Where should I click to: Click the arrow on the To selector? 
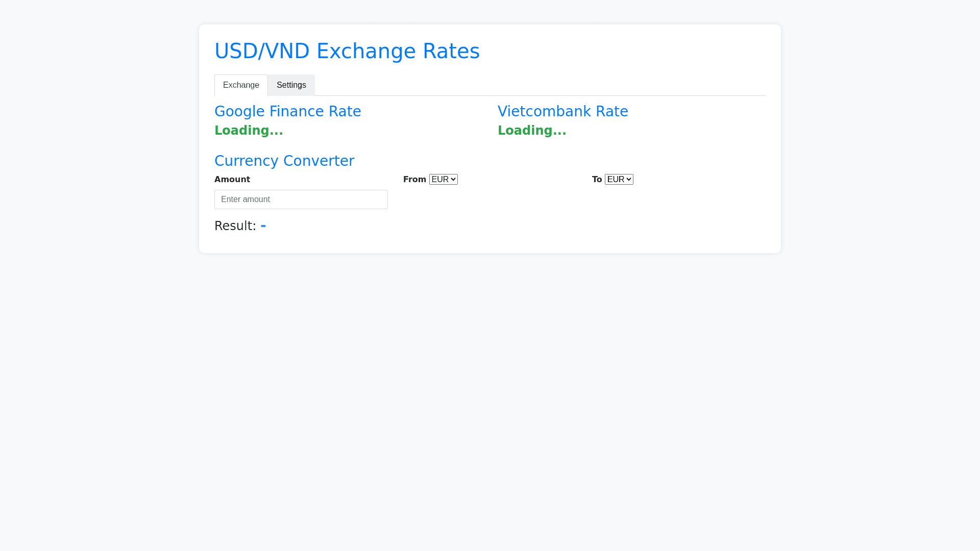pos(629,179)
